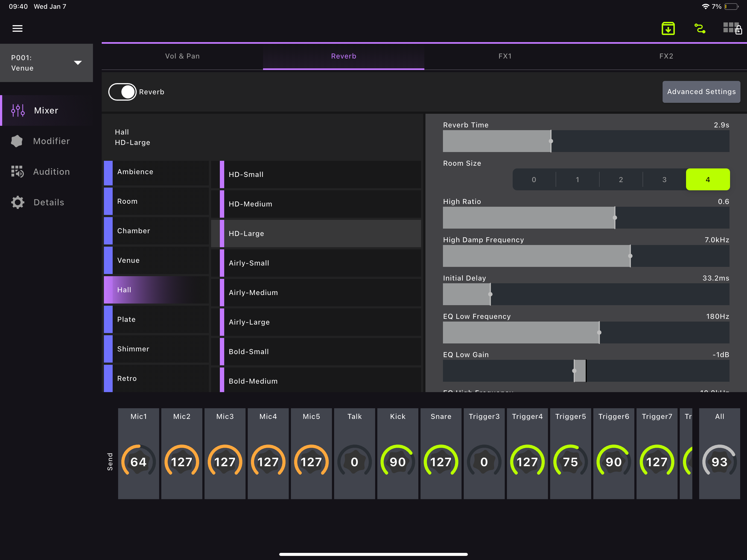747x560 pixels.
Task: Set Room Size to 0
Action: point(534,179)
